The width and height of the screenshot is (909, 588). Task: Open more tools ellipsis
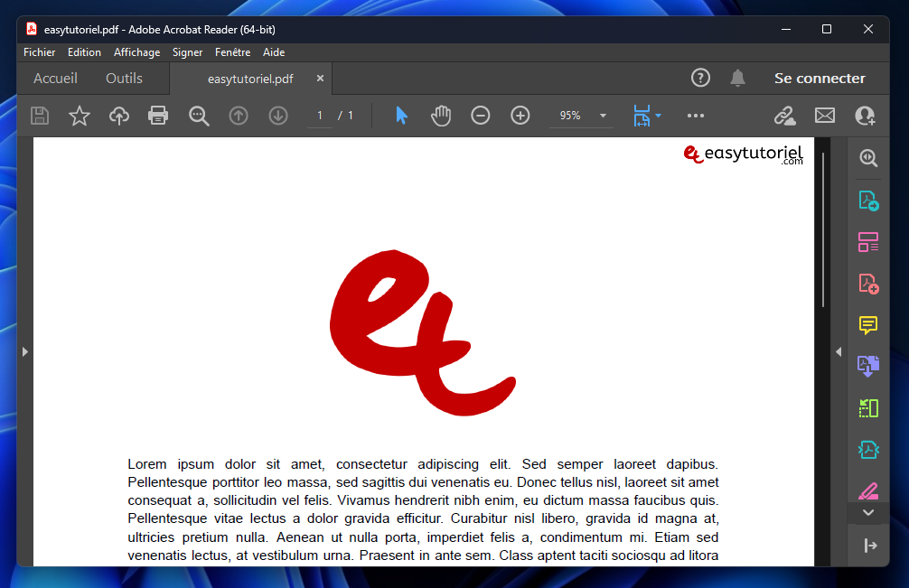pyautogui.click(x=696, y=116)
